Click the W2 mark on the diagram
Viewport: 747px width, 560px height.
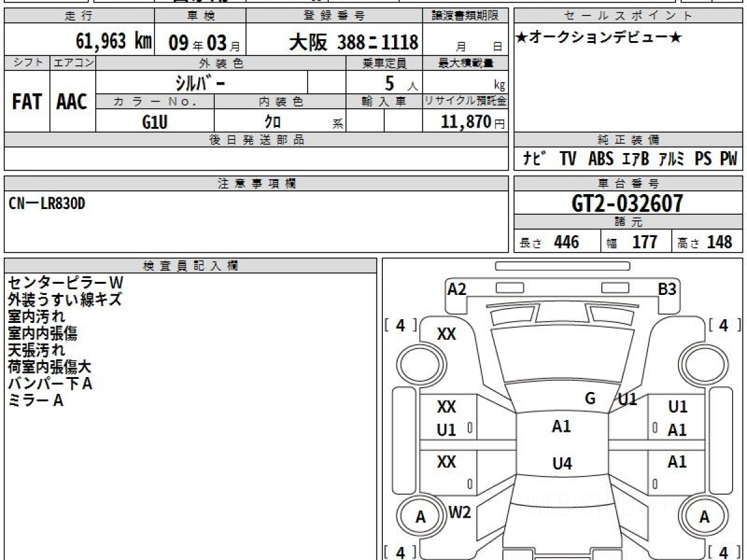[x=460, y=512]
